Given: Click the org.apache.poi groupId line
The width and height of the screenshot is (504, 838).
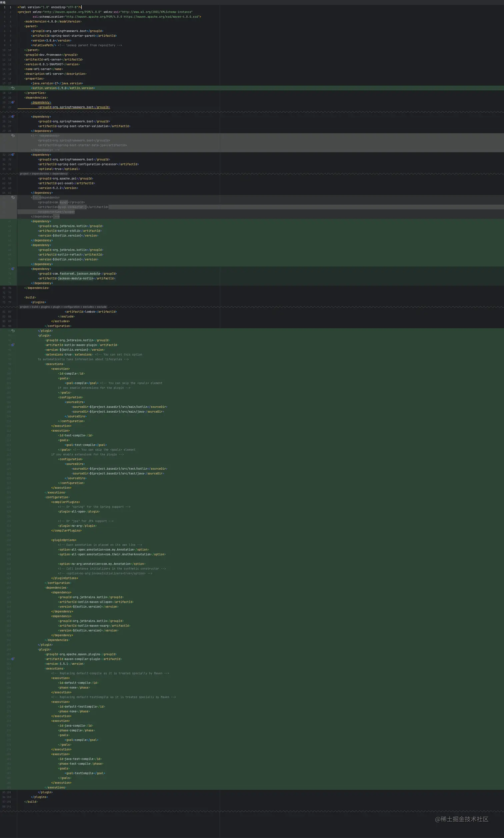Looking at the screenshot, I should [66, 178].
